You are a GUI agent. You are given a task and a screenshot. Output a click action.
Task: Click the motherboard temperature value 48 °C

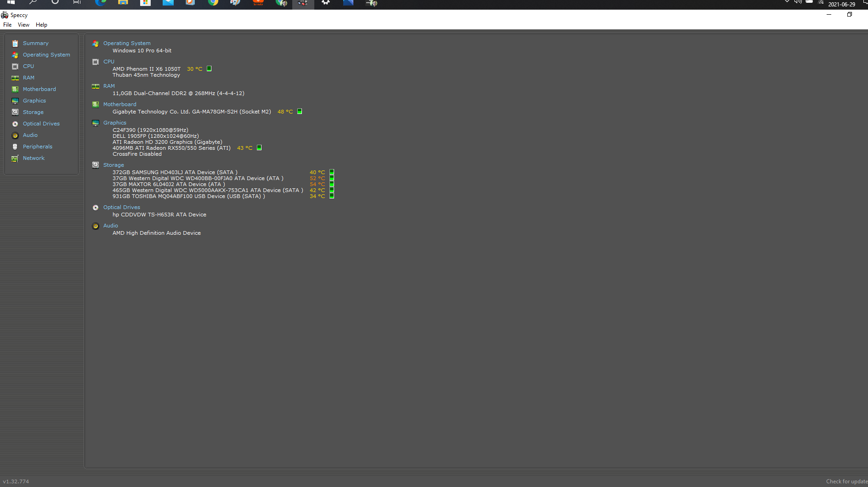coord(285,112)
